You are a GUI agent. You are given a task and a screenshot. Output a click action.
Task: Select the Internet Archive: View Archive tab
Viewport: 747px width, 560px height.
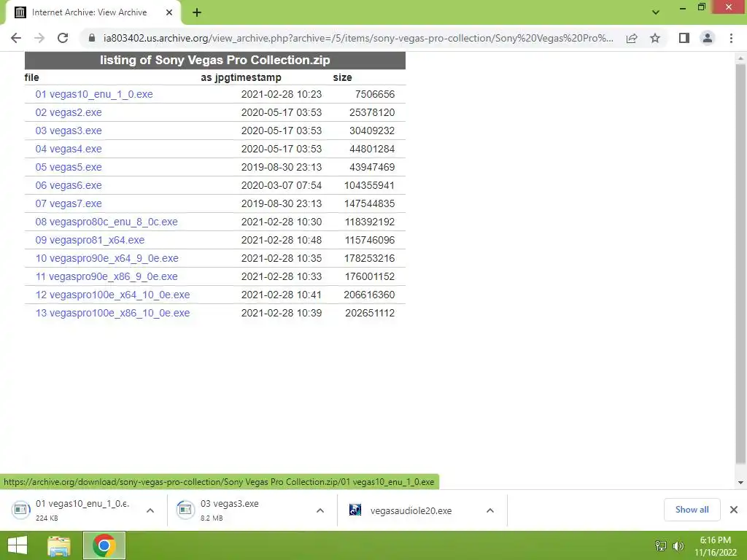coord(89,12)
